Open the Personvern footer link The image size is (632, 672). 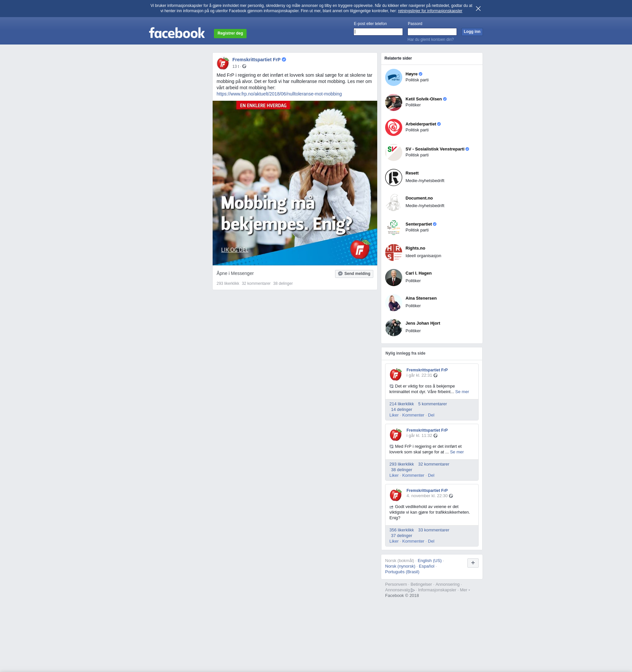tap(396, 584)
